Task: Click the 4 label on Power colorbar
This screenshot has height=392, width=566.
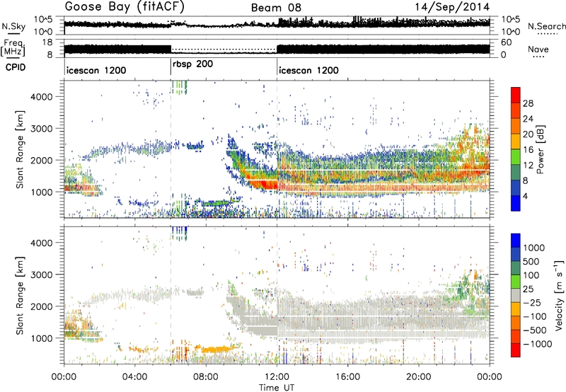Action: (x=526, y=197)
